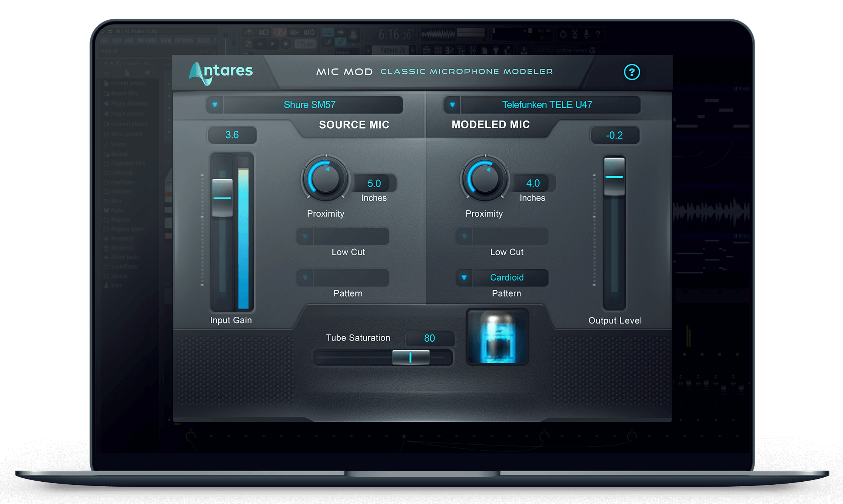
Task: Click the Output Level value -0.2 field
Action: pyautogui.click(x=614, y=135)
